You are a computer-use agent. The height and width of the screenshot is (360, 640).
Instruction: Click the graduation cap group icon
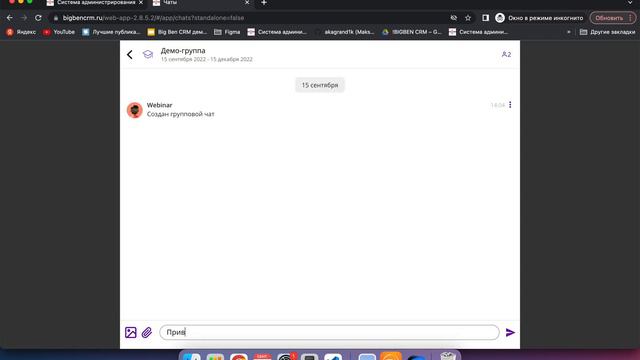148,54
